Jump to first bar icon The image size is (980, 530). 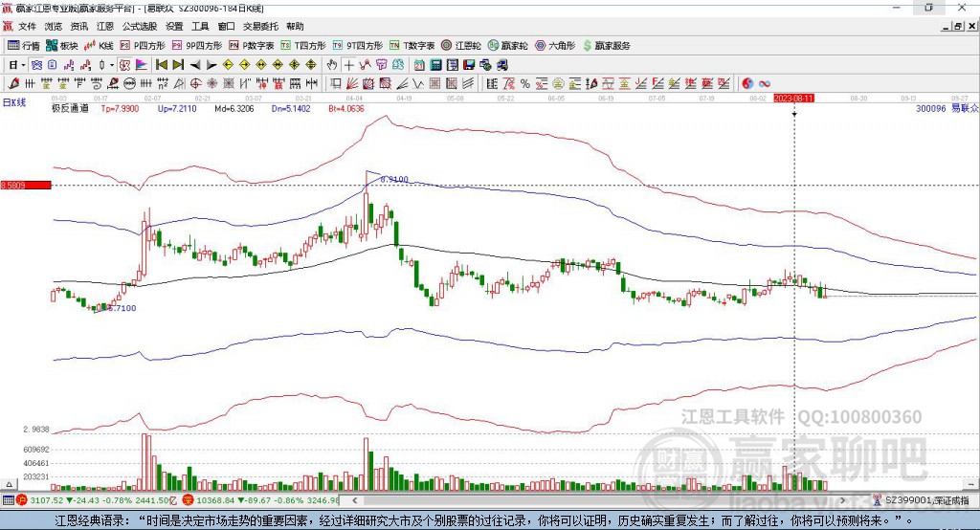pyautogui.click(x=161, y=65)
